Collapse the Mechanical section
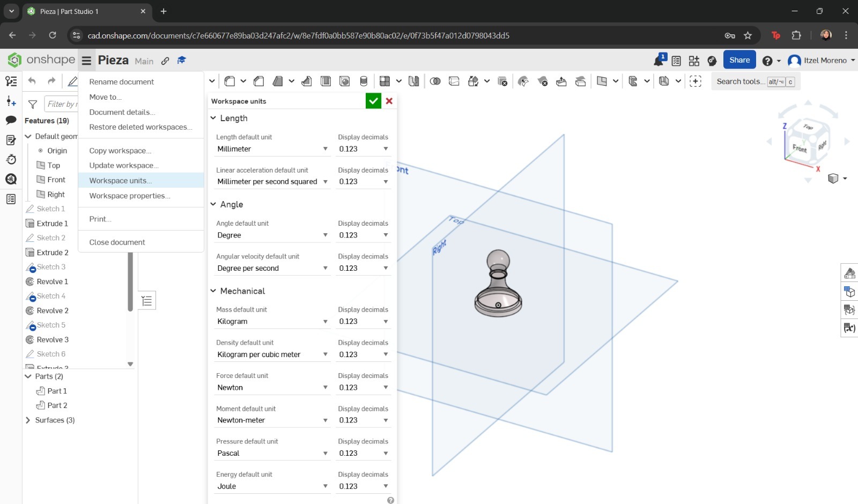The width and height of the screenshot is (858, 504). click(213, 291)
